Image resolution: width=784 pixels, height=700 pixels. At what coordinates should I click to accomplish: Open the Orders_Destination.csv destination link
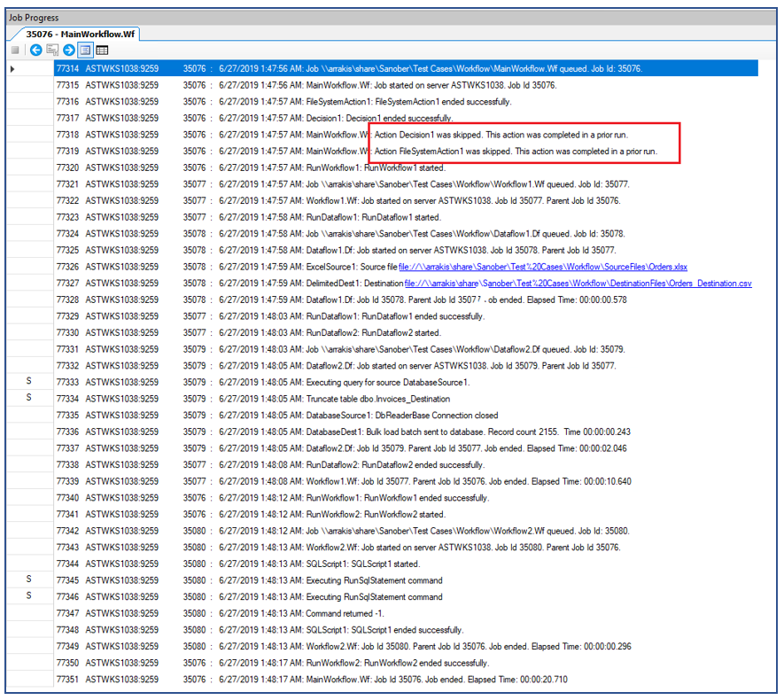tap(578, 284)
